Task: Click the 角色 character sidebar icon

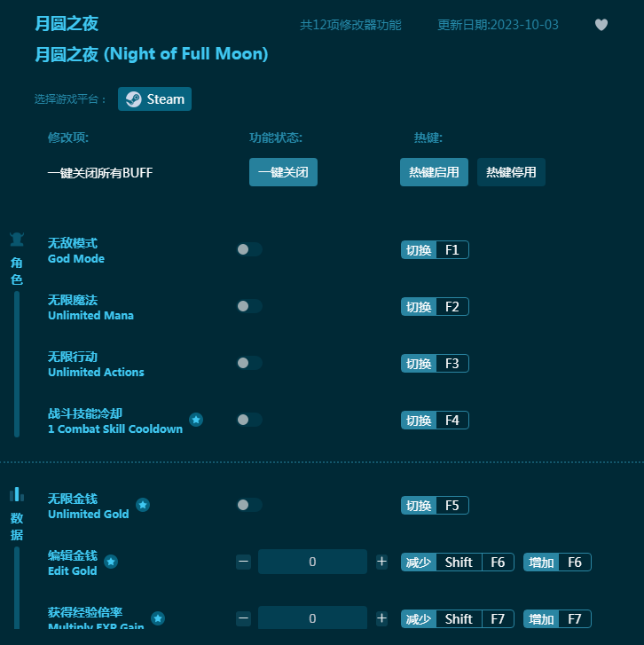Action: (17, 240)
